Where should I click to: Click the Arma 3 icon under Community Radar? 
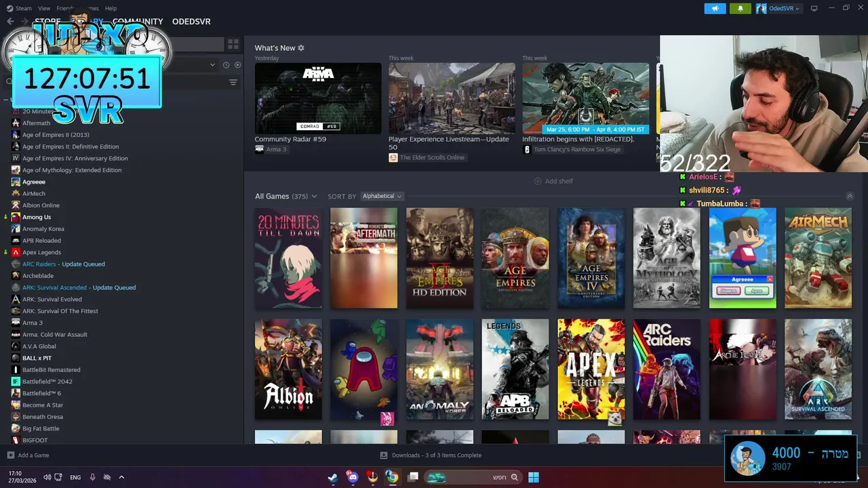pyautogui.click(x=259, y=149)
